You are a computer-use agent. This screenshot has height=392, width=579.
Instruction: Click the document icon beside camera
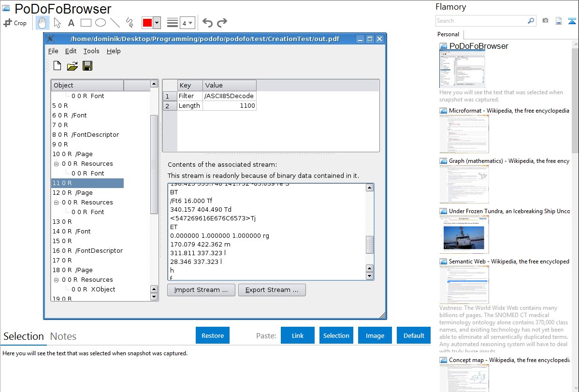pos(559,21)
